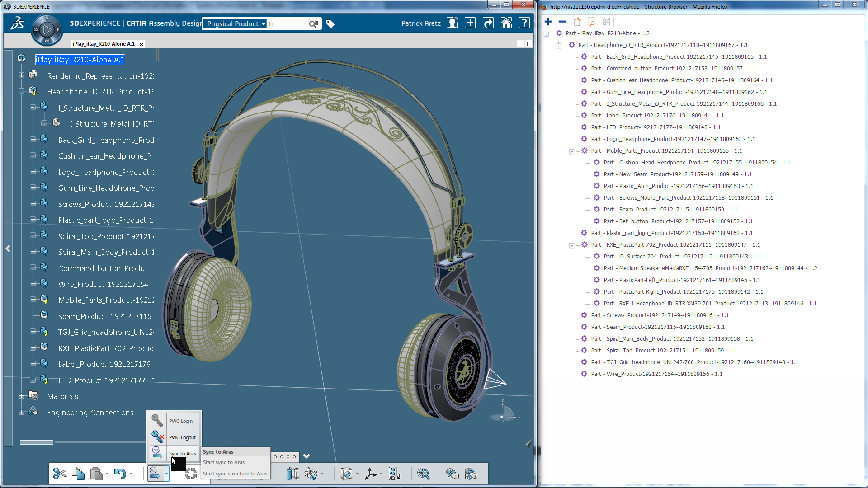This screenshot has height=488, width=868.
Task: Collapse the Mobile_Parts_Product node in Structure Browser
Action: coord(571,151)
